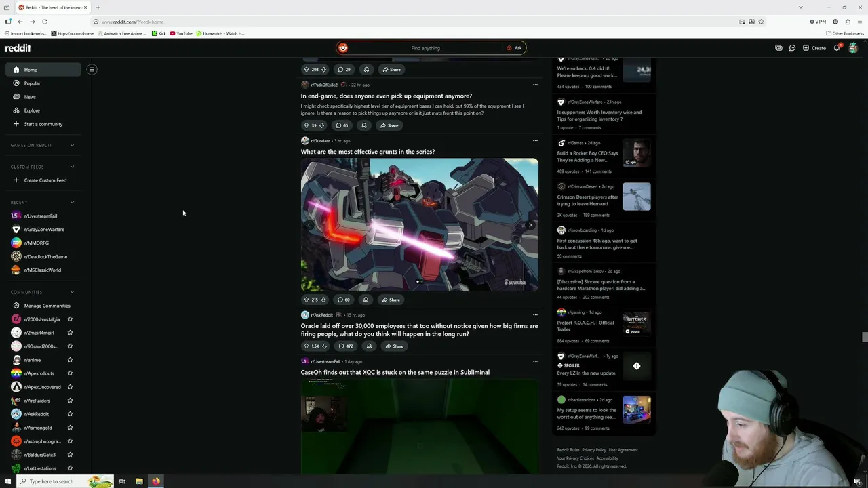Bookmark this page with the star icon

tap(762, 22)
